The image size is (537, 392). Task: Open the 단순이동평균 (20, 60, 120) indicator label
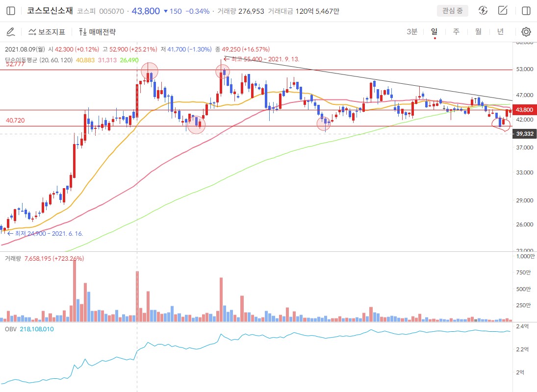click(x=39, y=60)
